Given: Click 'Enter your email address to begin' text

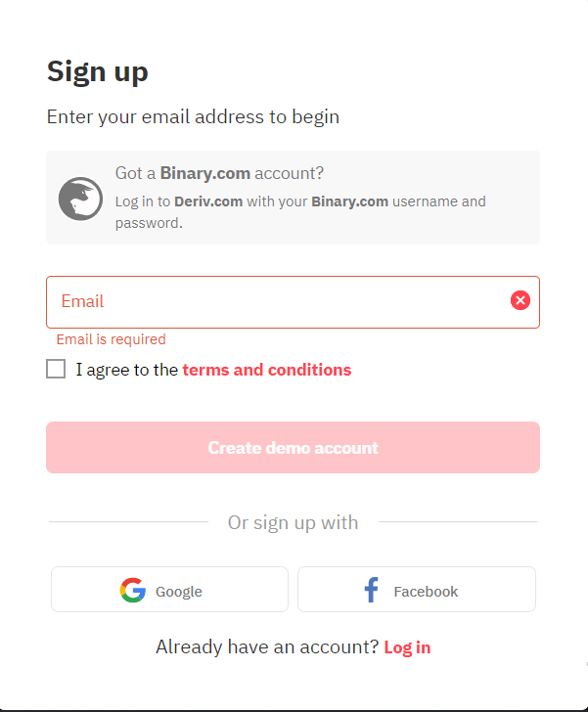Looking at the screenshot, I should pyautogui.click(x=193, y=117).
